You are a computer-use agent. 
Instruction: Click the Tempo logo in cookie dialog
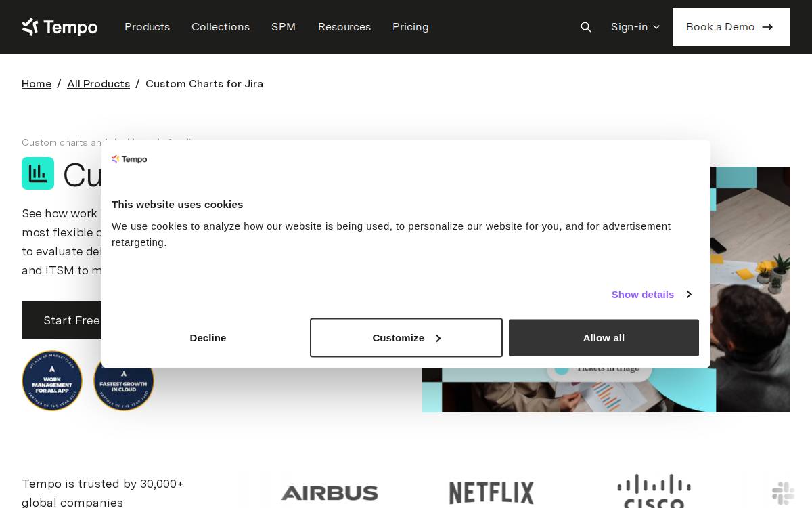(x=129, y=159)
